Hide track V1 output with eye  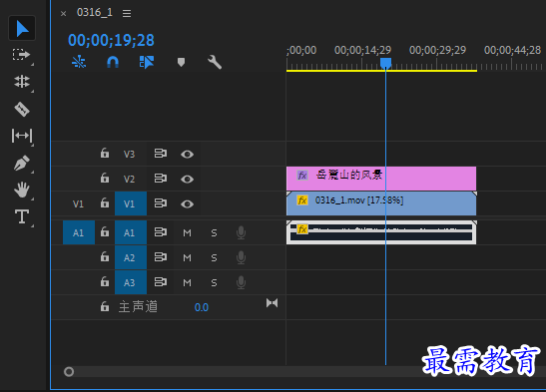(187, 203)
